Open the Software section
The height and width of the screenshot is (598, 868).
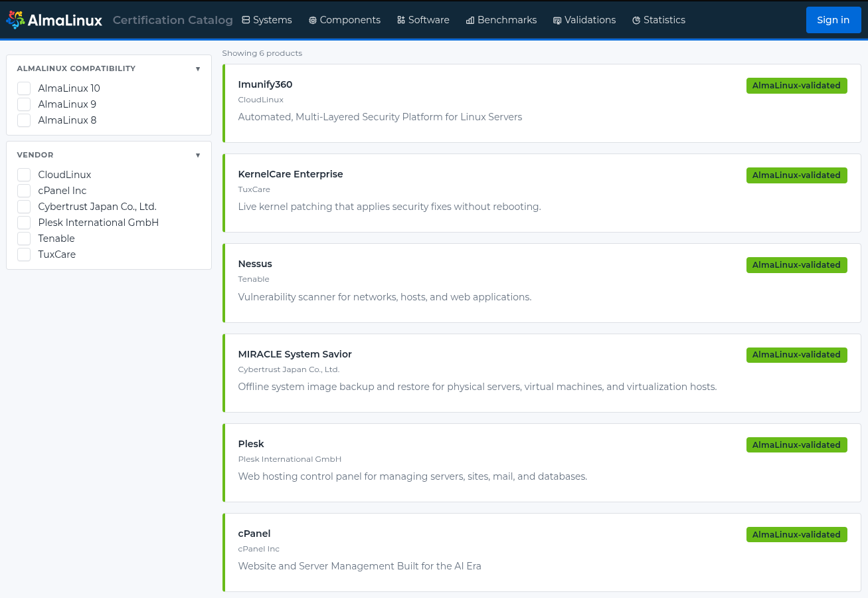click(x=423, y=20)
